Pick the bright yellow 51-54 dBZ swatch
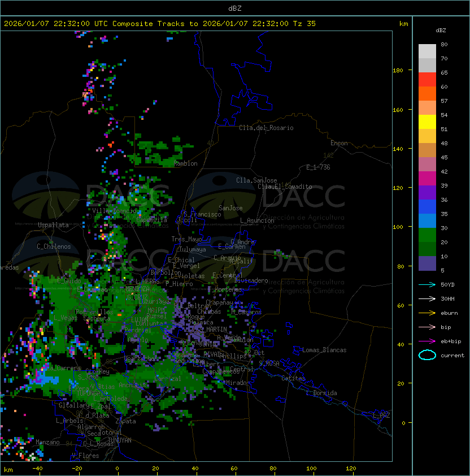Viewport: 470px width, 476px height. (427, 122)
